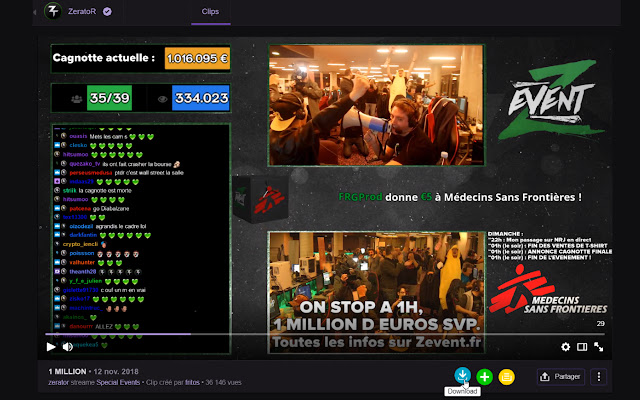
Task: Click the blue Download clip button
Action: 462,376
